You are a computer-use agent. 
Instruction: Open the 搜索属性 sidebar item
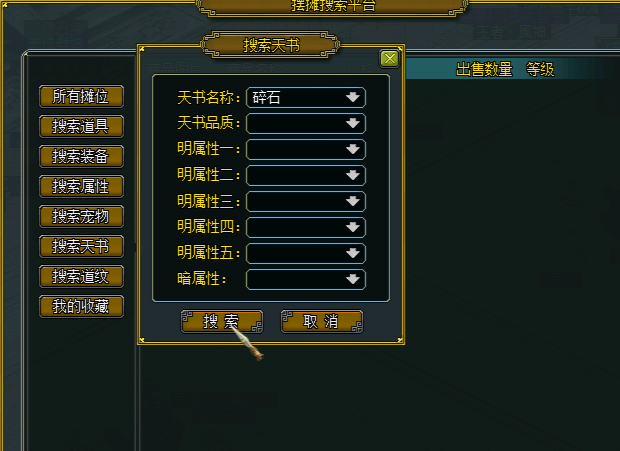(81, 187)
